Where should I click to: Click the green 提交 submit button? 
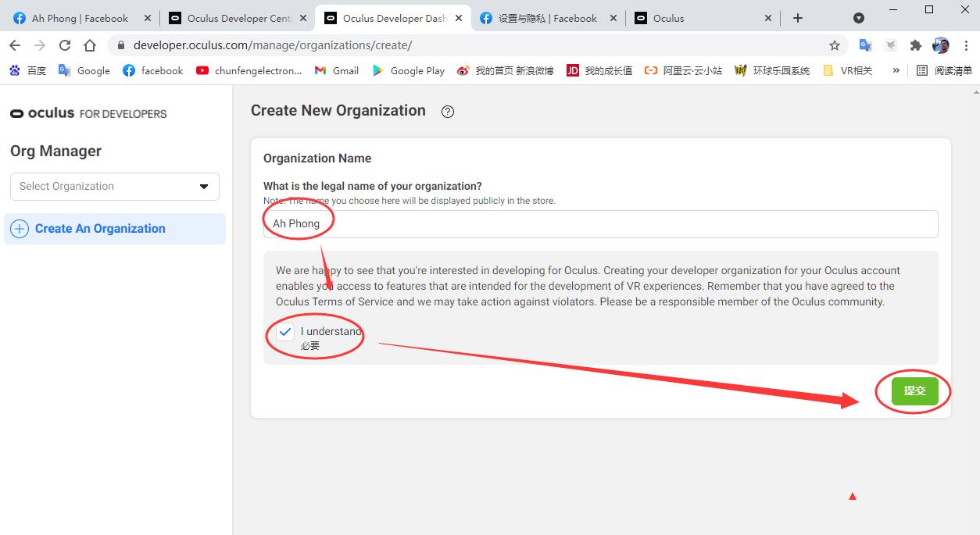(915, 391)
